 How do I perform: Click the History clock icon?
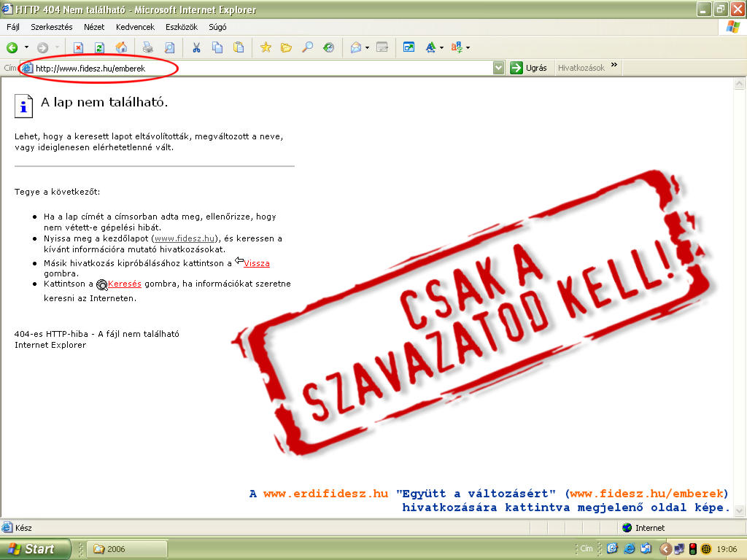point(329,48)
